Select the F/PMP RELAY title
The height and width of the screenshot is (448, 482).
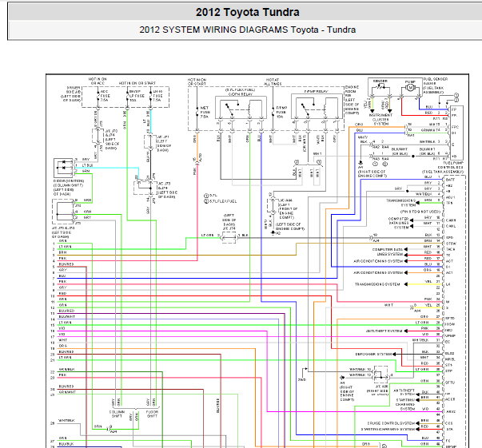tap(316, 92)
